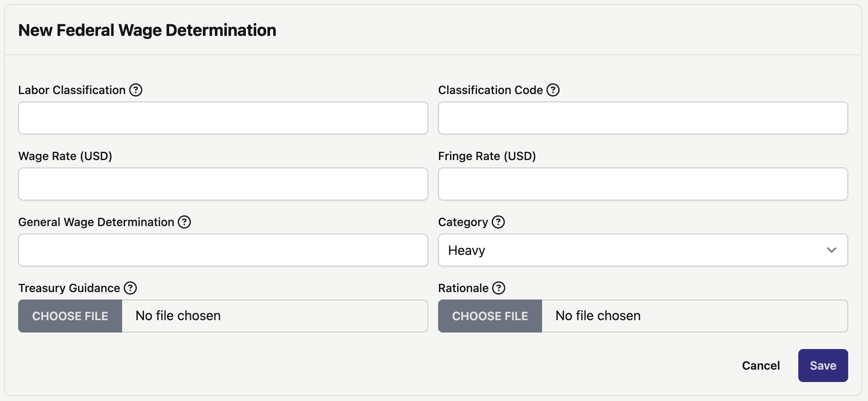Select the Wage Rate (USD) input
868x401 pixels.
tap(223, 184)
